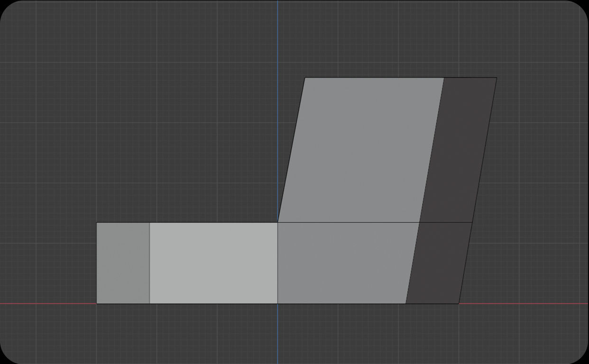Click the narrow gray face at the far left end
The image size is (589, 364).
point(123,263)
